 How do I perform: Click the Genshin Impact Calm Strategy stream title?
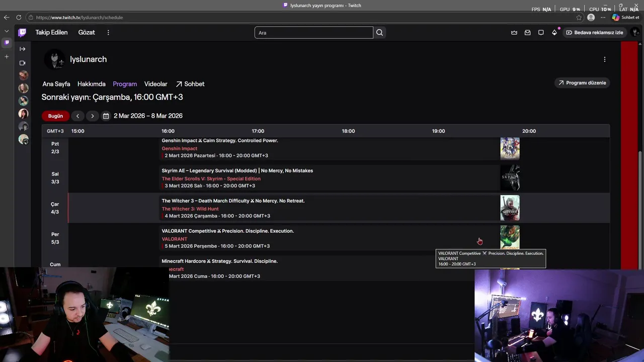220,141
